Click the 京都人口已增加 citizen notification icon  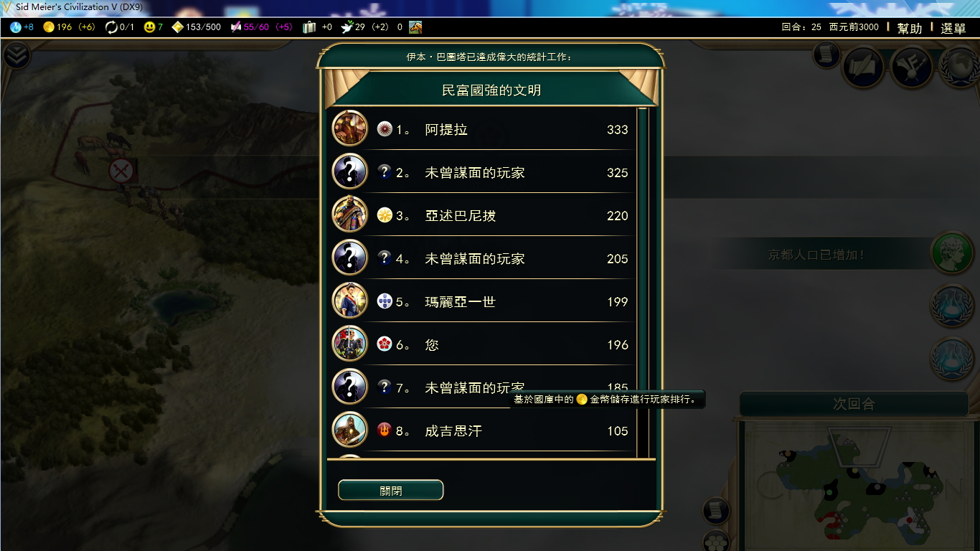(952, 253)
